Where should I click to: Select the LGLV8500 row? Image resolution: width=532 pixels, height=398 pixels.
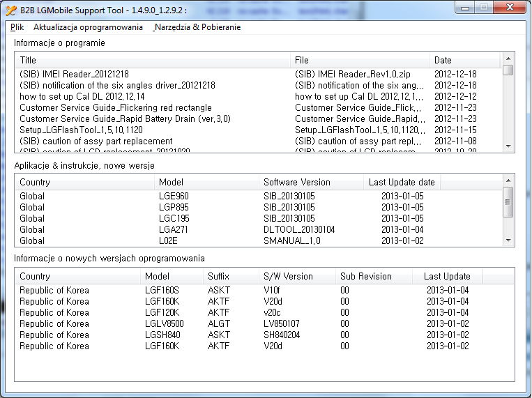(264, 323)
